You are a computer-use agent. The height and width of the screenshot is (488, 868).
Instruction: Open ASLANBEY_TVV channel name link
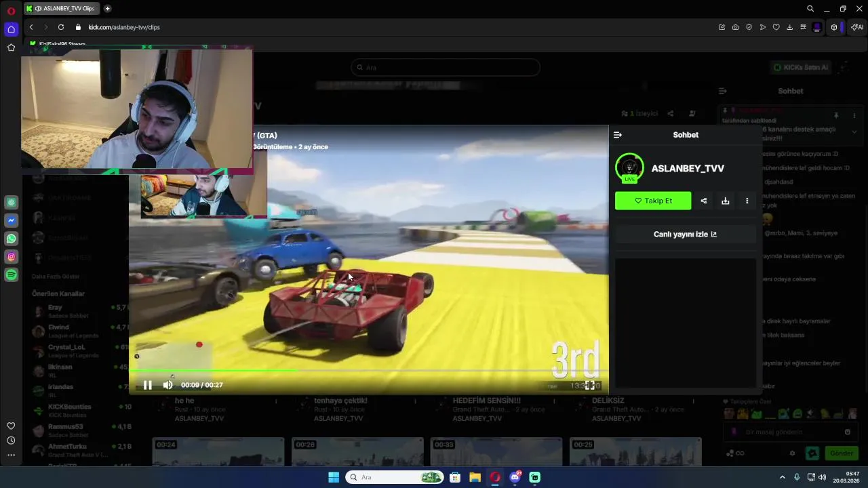point(688,168)
